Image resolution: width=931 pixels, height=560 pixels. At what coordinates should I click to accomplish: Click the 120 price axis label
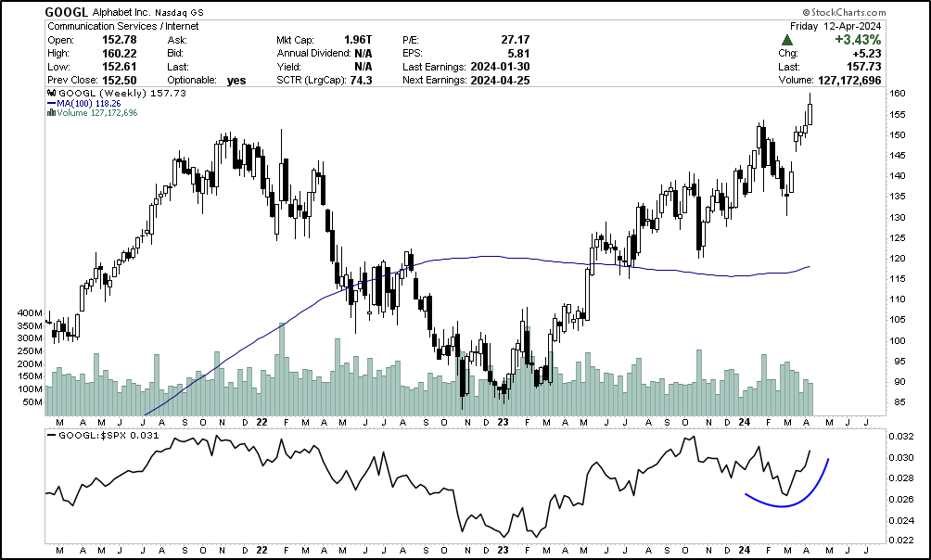[x=896, y=259]
